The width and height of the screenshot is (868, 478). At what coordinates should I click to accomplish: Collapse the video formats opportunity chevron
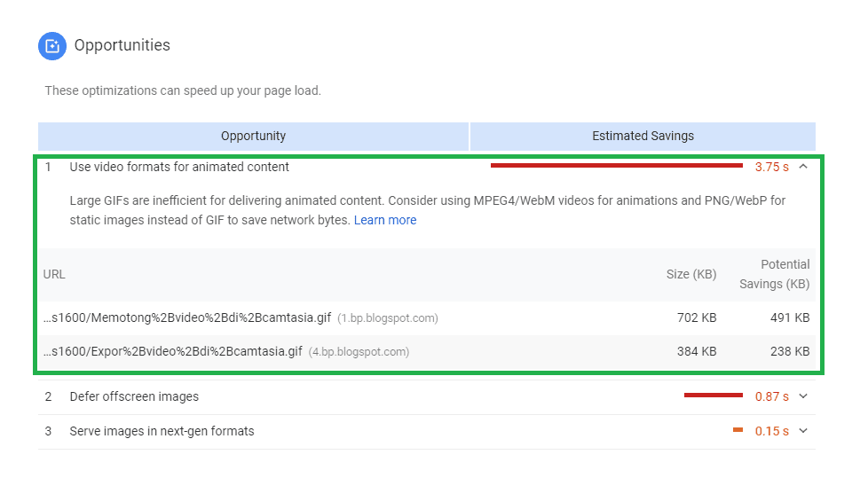803,167
